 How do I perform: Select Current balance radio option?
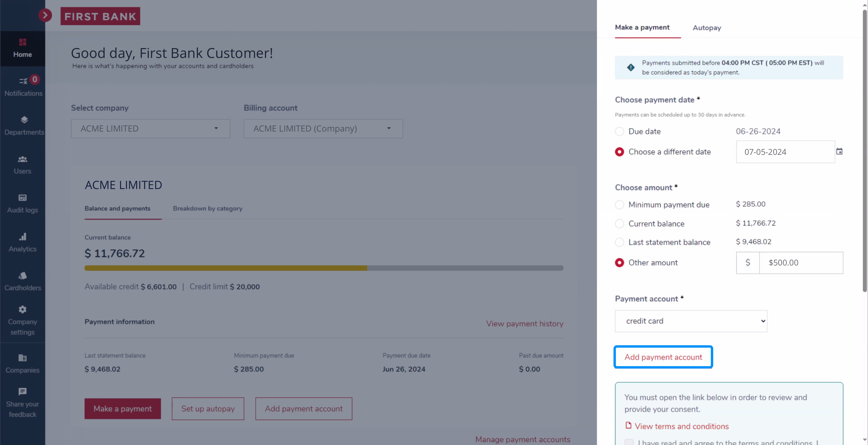[x=619, y=223]
